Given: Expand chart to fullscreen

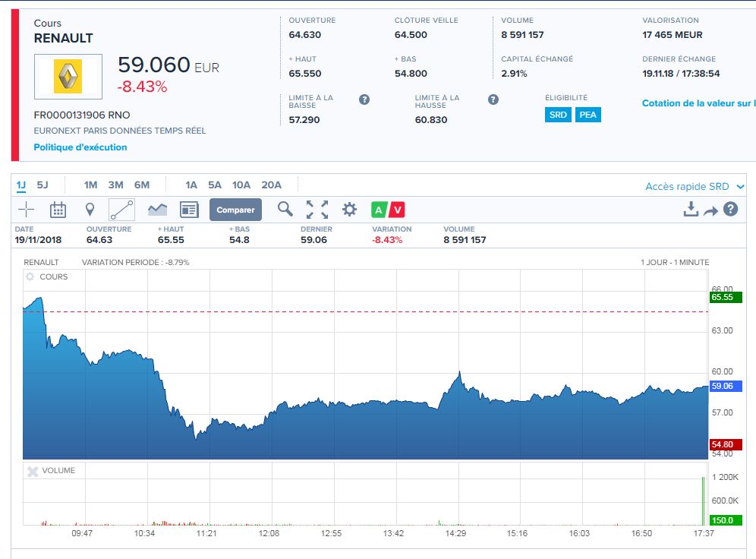Looking at the screenshot, I should pos(317,210).
